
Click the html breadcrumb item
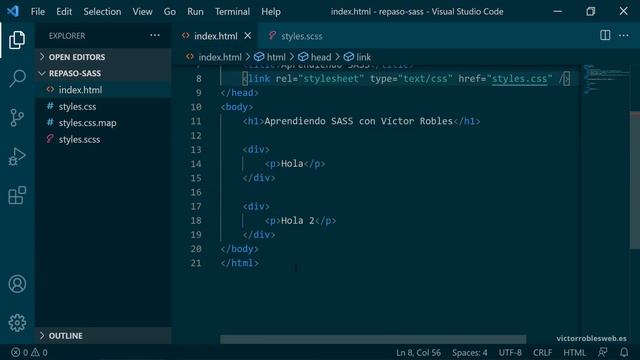[276, 57]
